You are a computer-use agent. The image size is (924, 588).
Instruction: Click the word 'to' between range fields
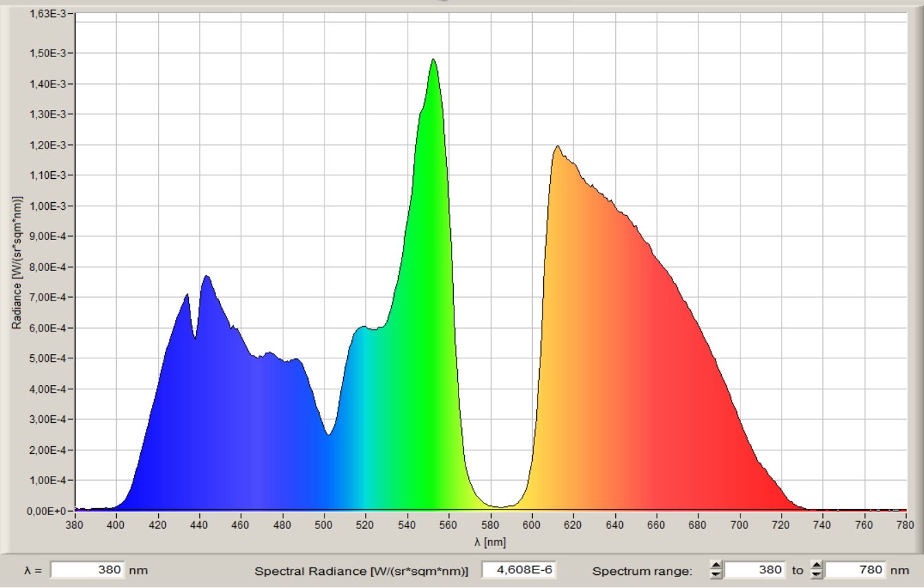797,571
